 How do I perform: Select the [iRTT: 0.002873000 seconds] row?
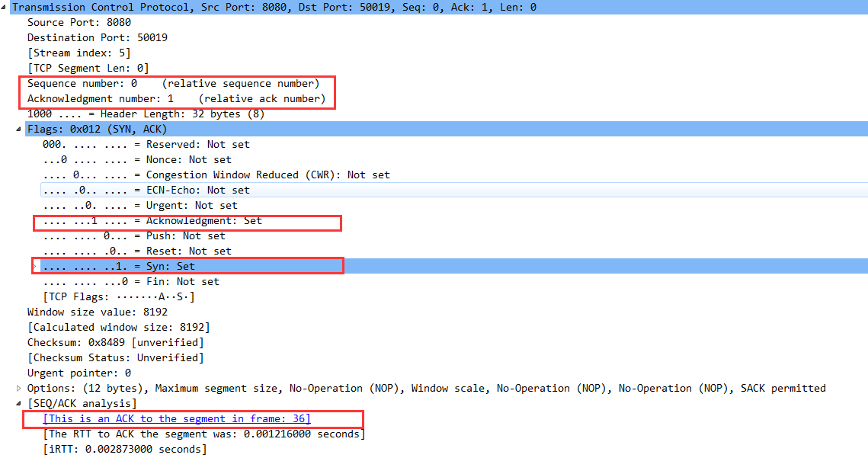pos(125,449)
